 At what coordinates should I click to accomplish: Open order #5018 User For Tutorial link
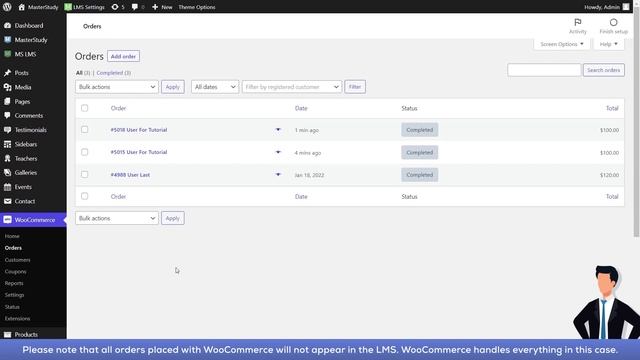139,130
